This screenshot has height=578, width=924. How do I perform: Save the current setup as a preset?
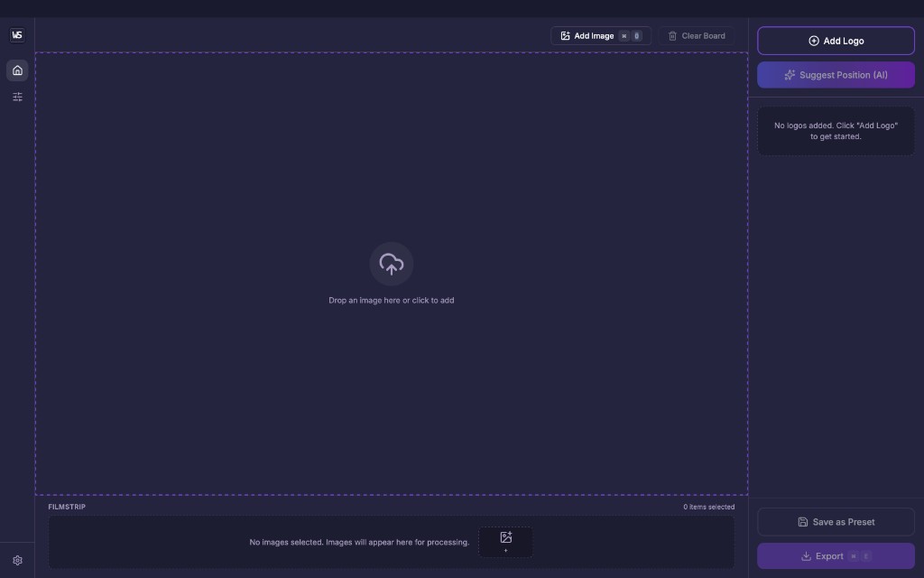836,521
